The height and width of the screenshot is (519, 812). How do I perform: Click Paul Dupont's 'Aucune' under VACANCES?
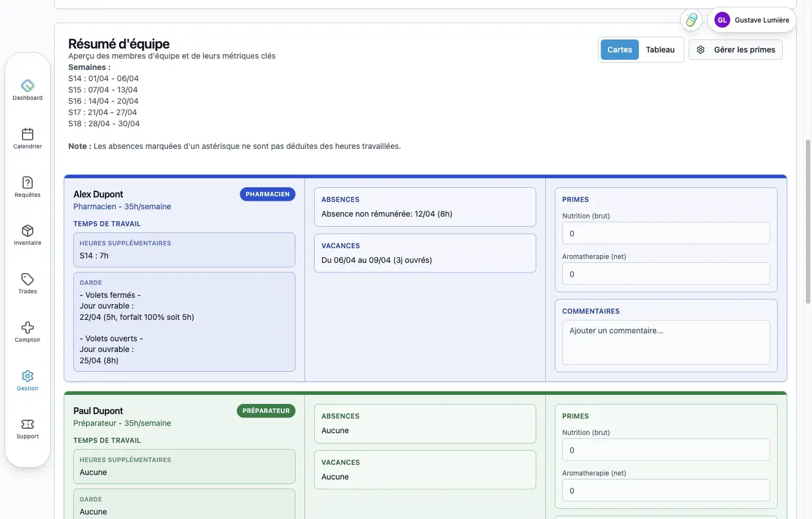tap(335, 477)
